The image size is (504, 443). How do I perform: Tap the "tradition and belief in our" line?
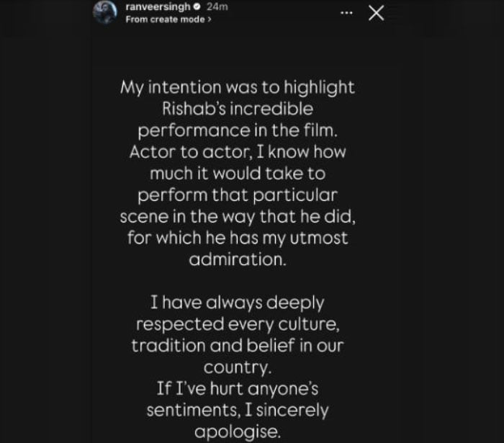[237, 344]
